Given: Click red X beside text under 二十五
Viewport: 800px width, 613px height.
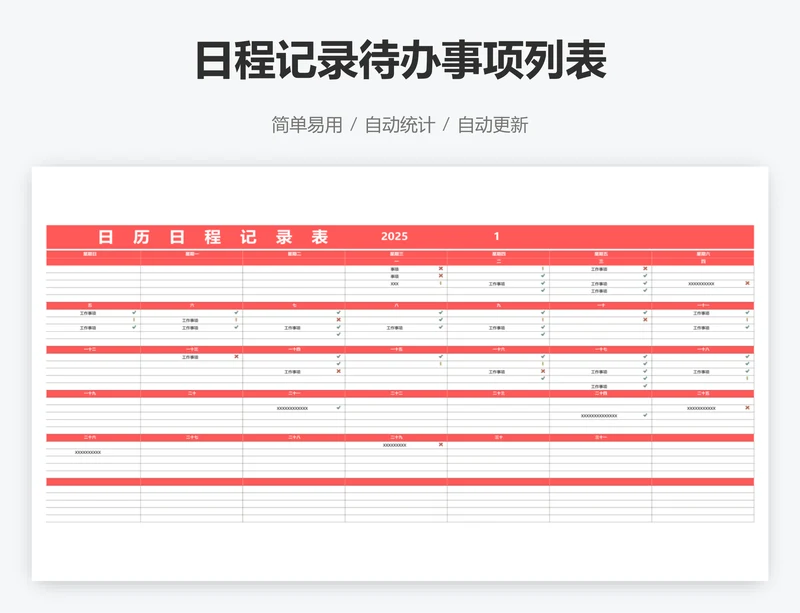Looking at the screenshot, I should (747, 408).
